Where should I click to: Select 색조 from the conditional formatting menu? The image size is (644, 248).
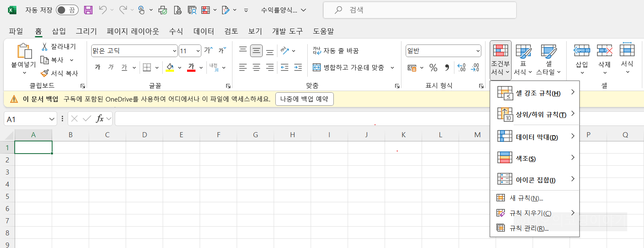click(525, 157)
